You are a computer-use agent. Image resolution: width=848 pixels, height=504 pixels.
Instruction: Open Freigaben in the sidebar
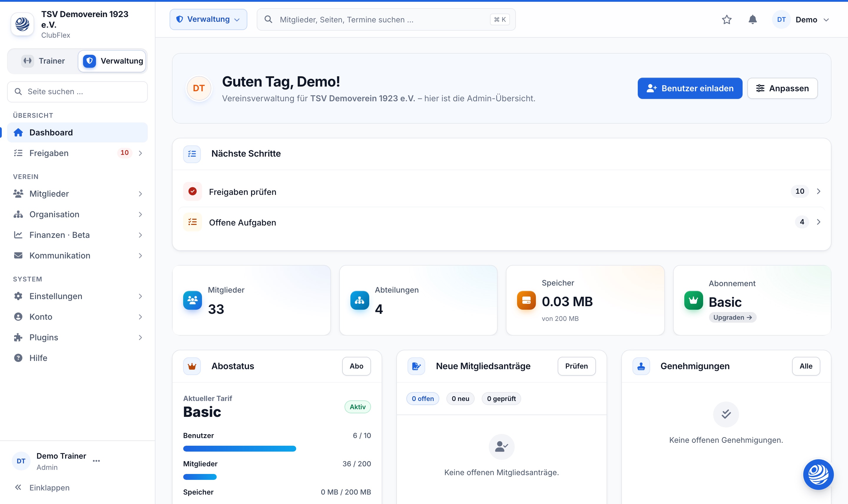(x=77, y=153)
